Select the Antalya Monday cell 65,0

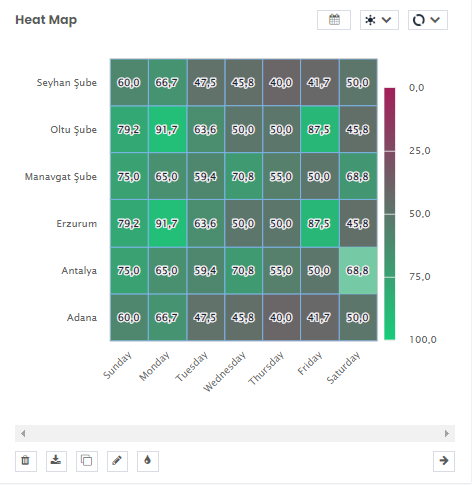[x=168, y=270]
